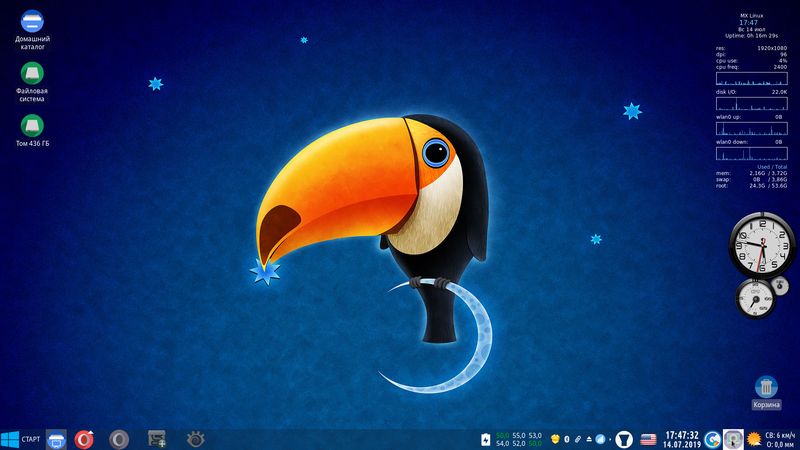Switch keyboard layout via US flag
The image size is (800, 450).
[x=648, y=439]
